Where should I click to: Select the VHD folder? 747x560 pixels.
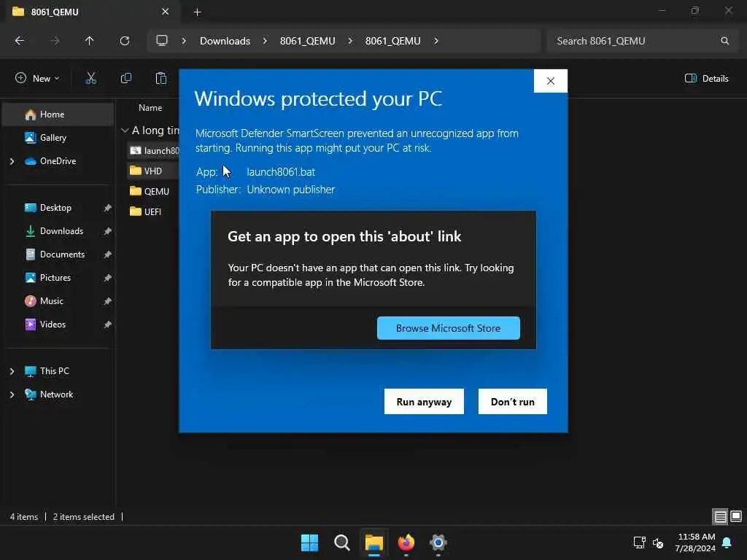pyautogui.click(x=152, y=171)
